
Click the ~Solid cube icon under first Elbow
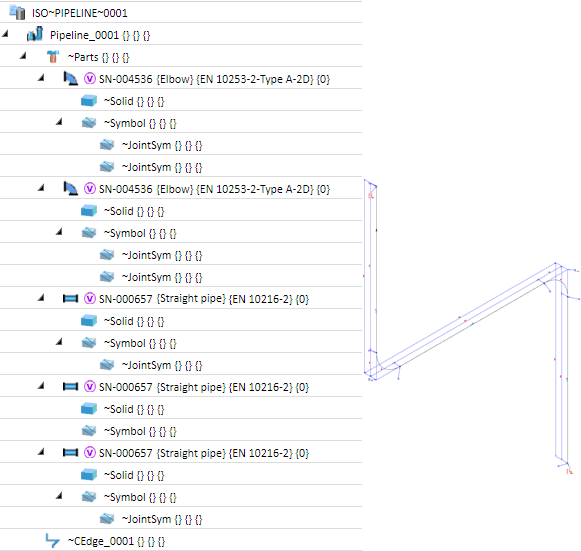pos(89,100)
